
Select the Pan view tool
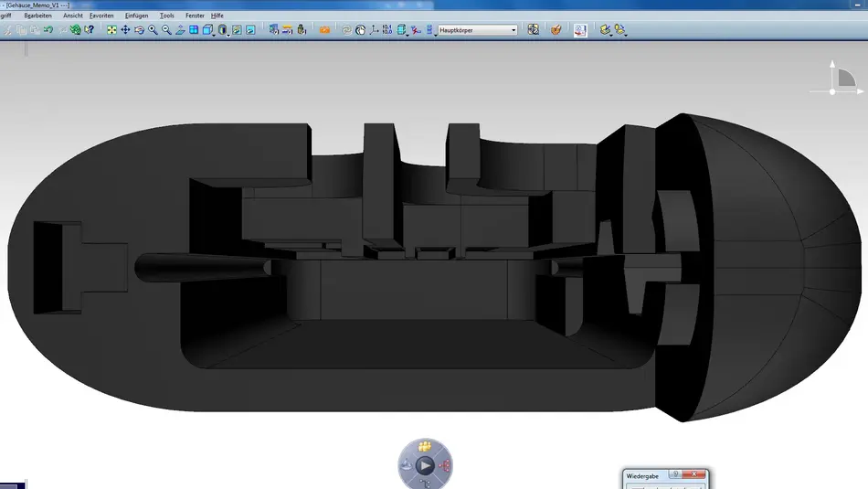(x=125, y=30)
